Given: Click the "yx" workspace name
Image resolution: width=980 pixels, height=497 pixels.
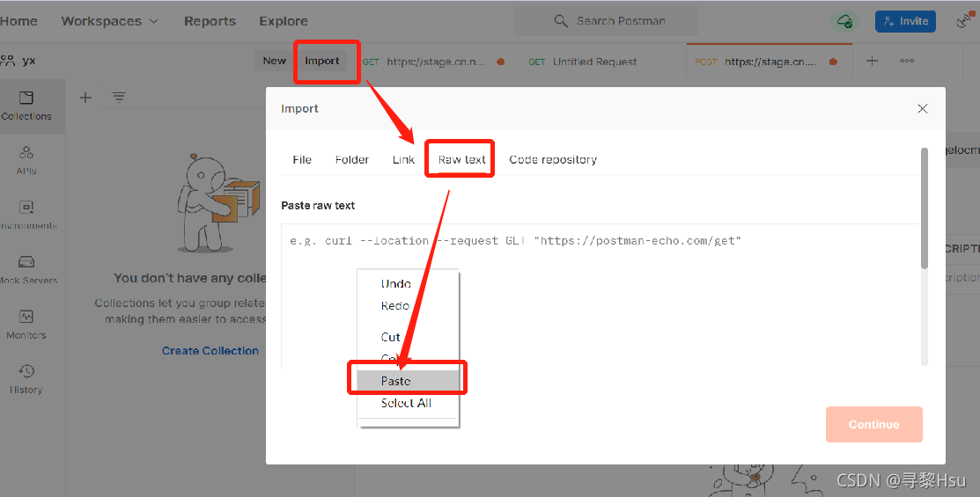Looking at the screenshot, I should click(29, 61).
